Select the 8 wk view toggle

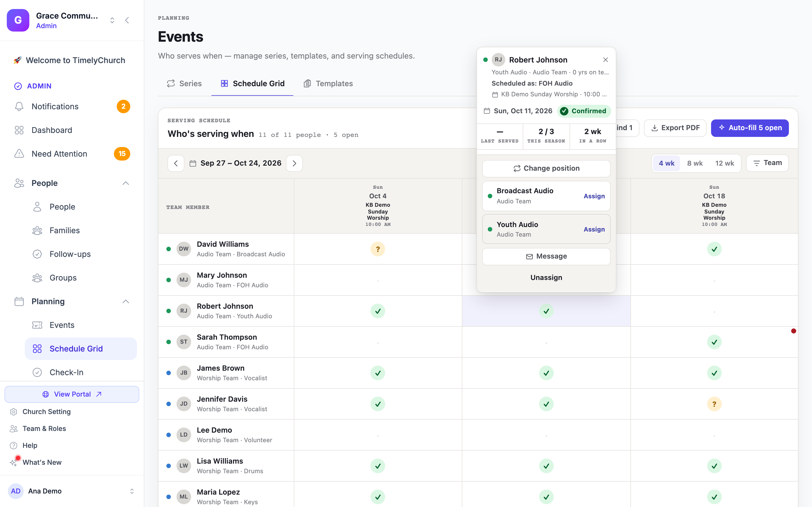(x=694, y=163)
